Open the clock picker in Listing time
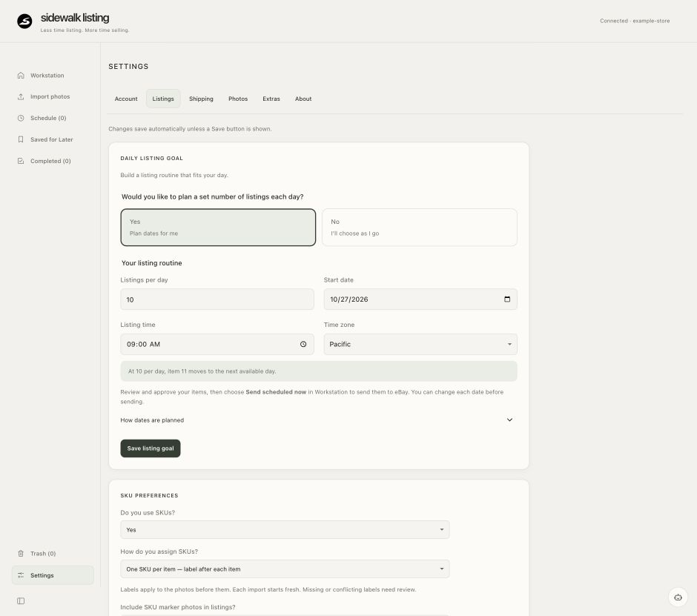The image size is (697, 616). click(303, 344)
